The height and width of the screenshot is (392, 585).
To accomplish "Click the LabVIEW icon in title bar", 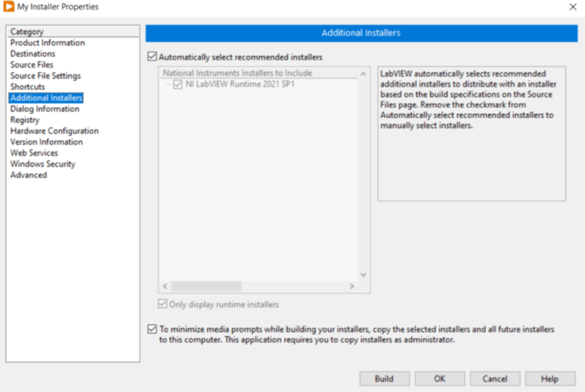I will tap(10, 7).
